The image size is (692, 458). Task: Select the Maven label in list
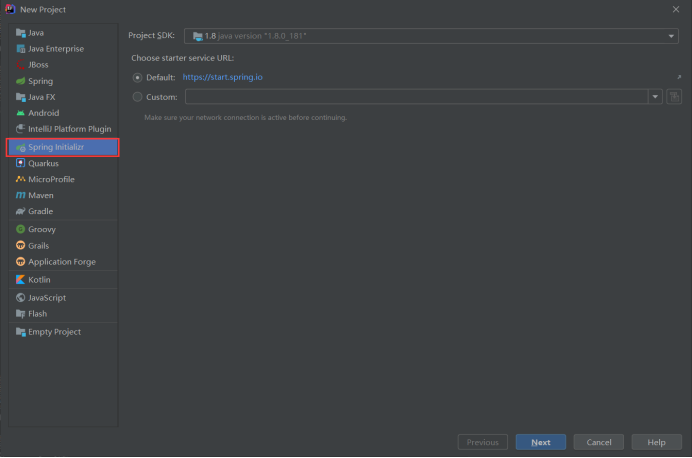tap(41, 195)
